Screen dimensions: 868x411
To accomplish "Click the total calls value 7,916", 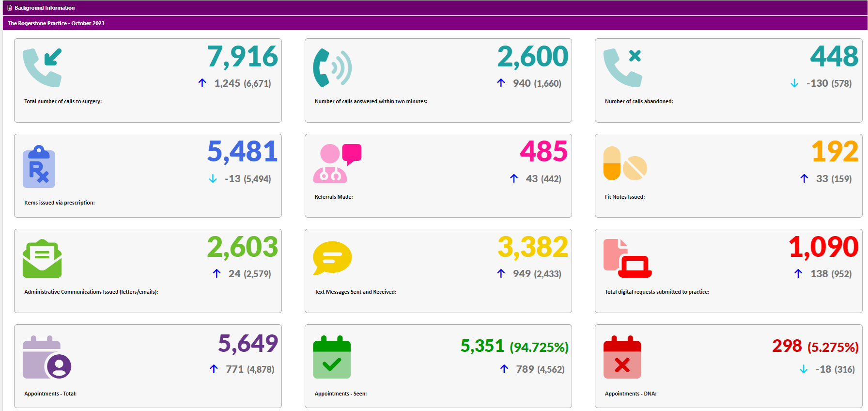I will pos(243,56).
